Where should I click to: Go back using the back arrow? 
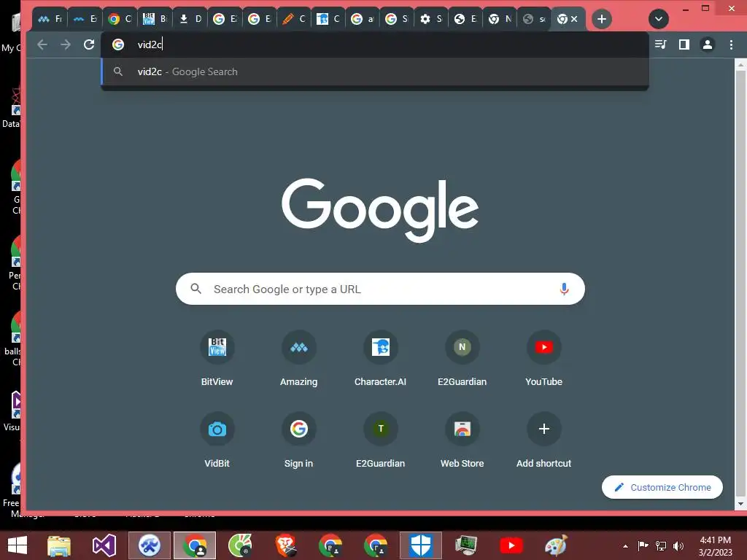point(42,44)
